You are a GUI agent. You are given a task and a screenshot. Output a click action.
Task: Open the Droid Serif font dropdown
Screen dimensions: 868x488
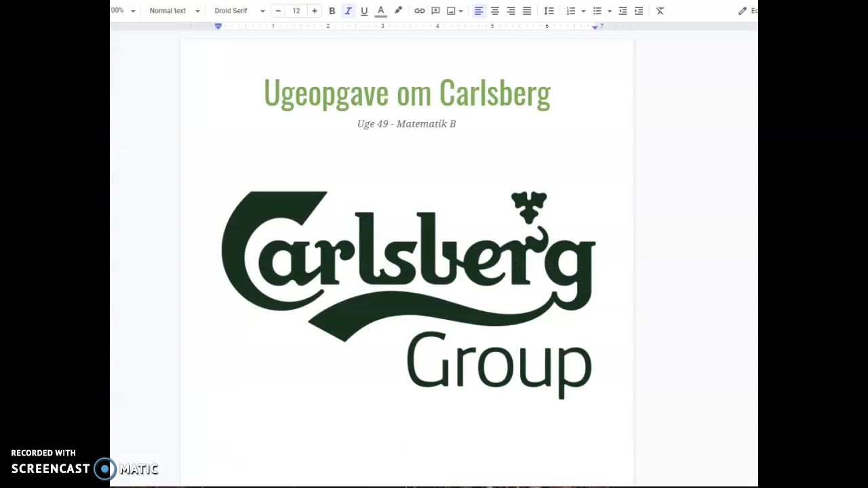click(239, 11)
